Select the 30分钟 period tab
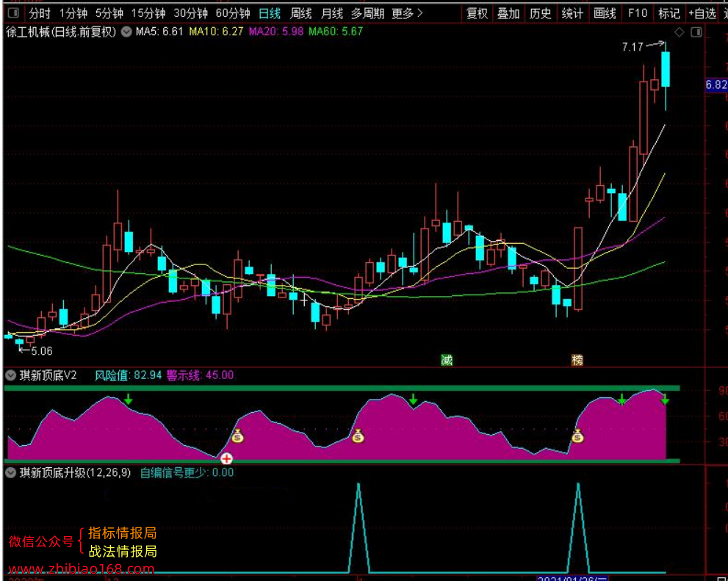 tap(191, 13)
